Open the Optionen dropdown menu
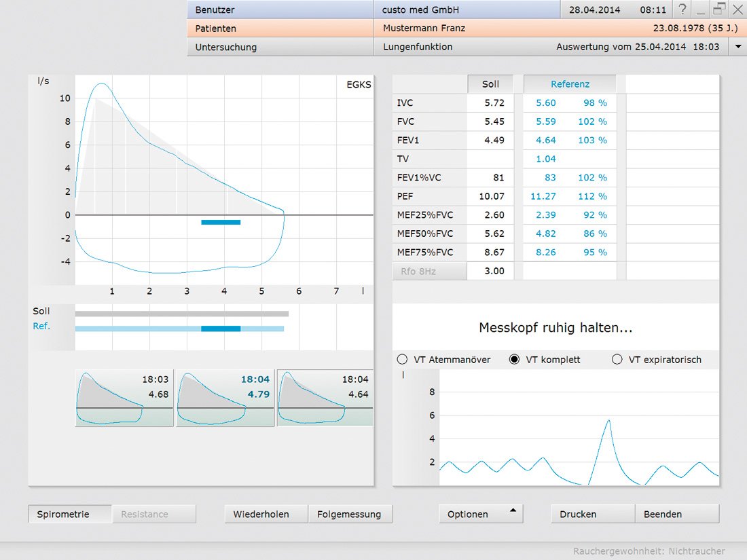The width and height of the screenshot is (747, 560). click(x=481, y=514)
